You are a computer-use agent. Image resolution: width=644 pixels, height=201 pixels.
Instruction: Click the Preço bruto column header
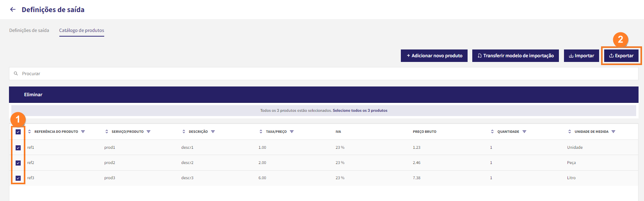(425, 132)
